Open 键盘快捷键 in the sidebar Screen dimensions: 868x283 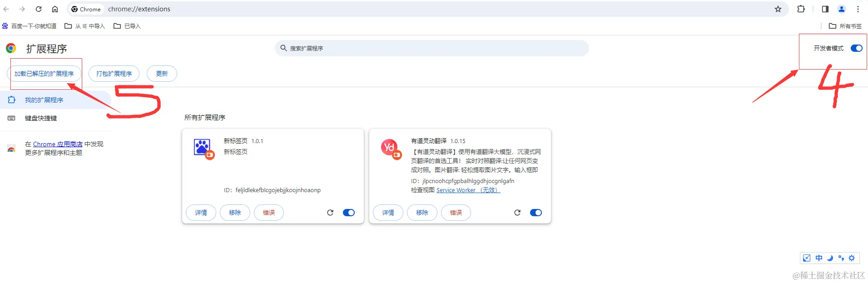tap(55, 118)
